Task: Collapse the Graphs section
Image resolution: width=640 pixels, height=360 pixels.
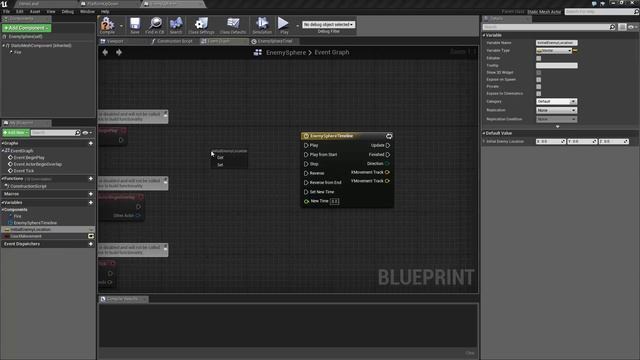Action: pos(3,143)
